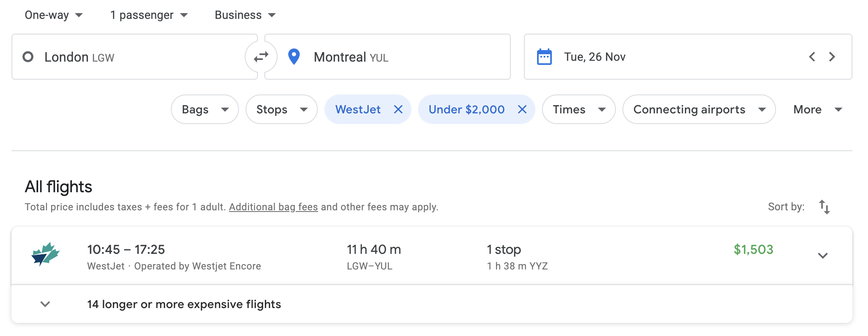The width and height of the screenshot is (868, 336).
Task: Open the Connecting airports filter
Action: (x=699, y=109)
